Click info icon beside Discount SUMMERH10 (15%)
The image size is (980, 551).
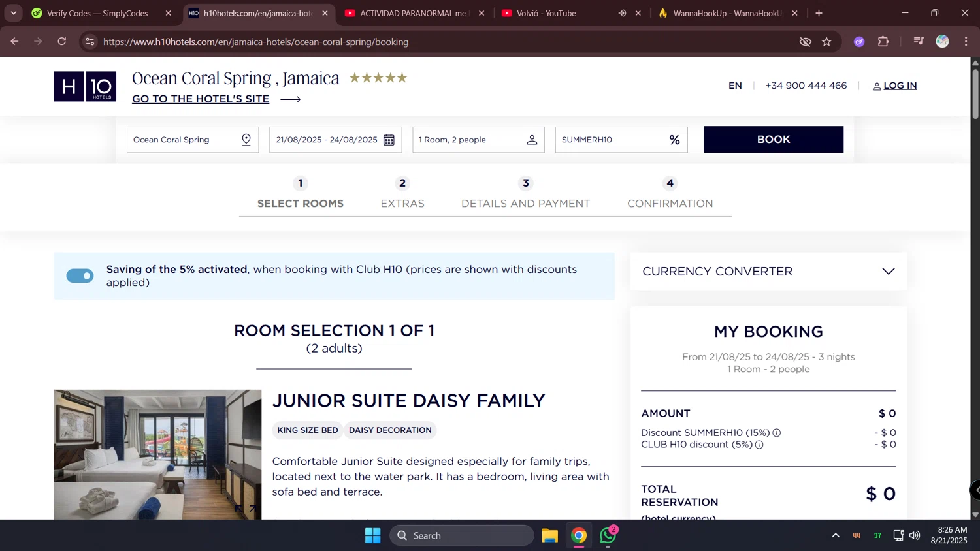[777, 433]
